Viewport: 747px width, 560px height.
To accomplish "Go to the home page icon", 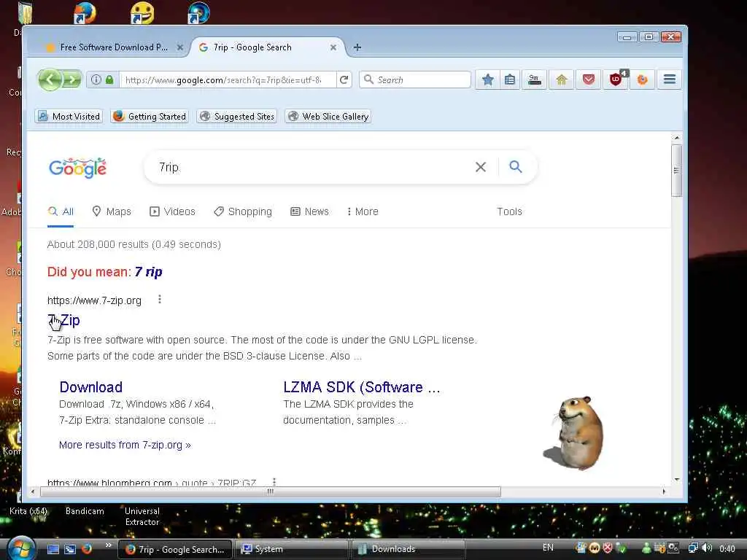I will [561, 79].
